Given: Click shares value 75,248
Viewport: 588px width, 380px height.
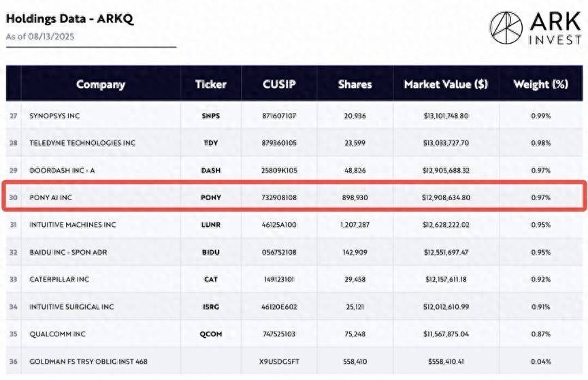Looking at the screenshot, I should (x=355, y=334).
